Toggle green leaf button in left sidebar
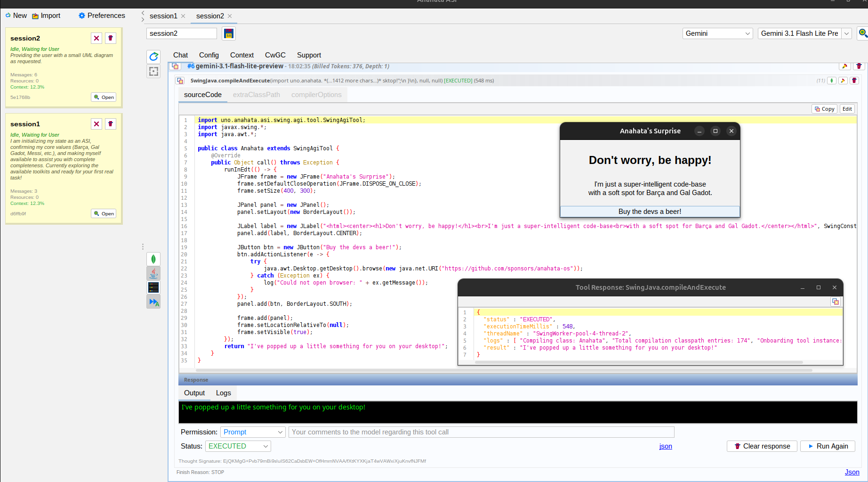Screen dimensions: 868x482 click(153, 259)
